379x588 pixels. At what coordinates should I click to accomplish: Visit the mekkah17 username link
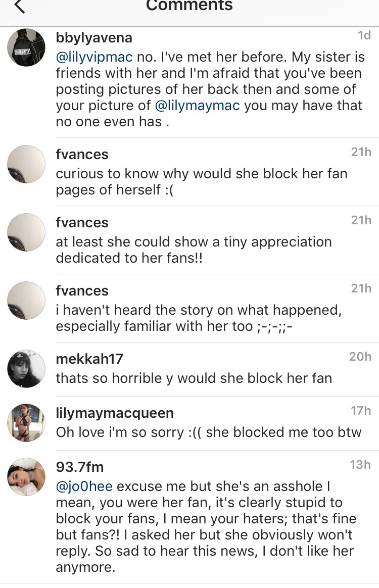click(x=89, y=359)
